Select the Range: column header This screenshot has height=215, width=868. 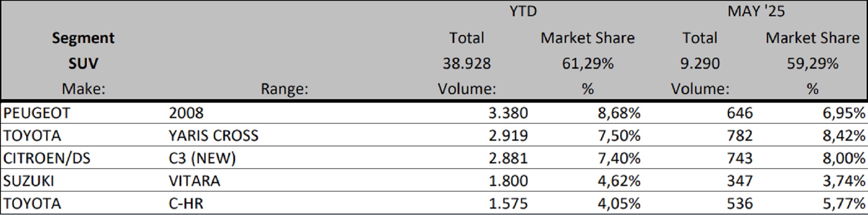point(284,89)
